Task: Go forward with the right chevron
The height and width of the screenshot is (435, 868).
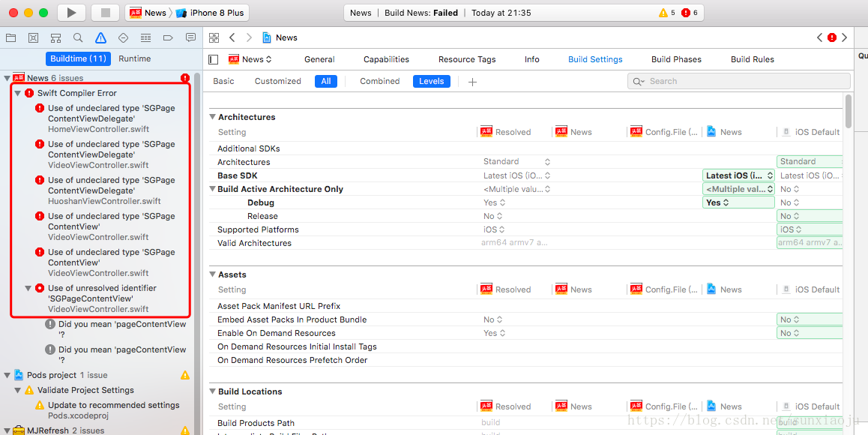Action: (249, 37)
